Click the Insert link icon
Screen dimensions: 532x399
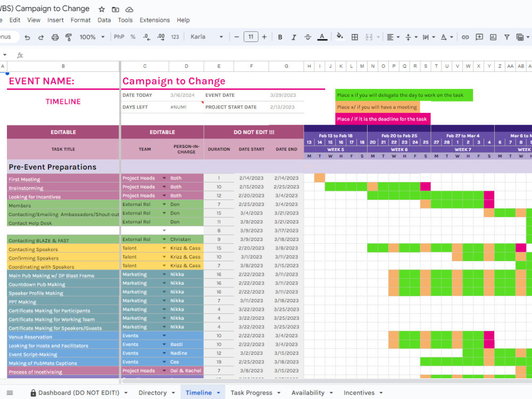click(465, 37)
